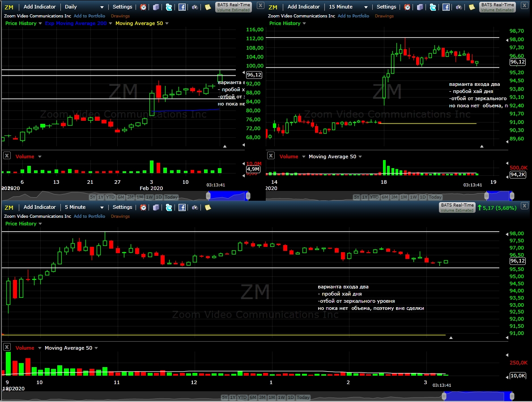532x402 pixels.
Task: Click BATS Real-Time button in 5 Minute chart
Action: (x=457, y=207)
